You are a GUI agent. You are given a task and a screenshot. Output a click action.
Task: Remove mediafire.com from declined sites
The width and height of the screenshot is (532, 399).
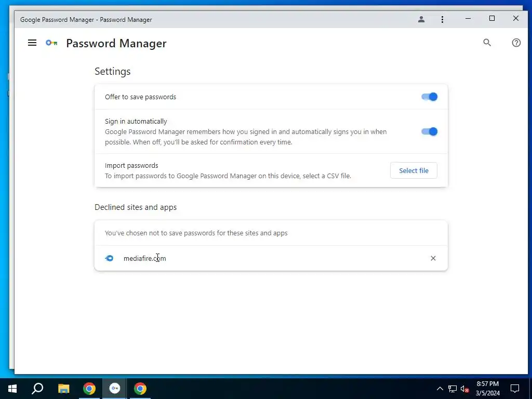pos(433,258)
